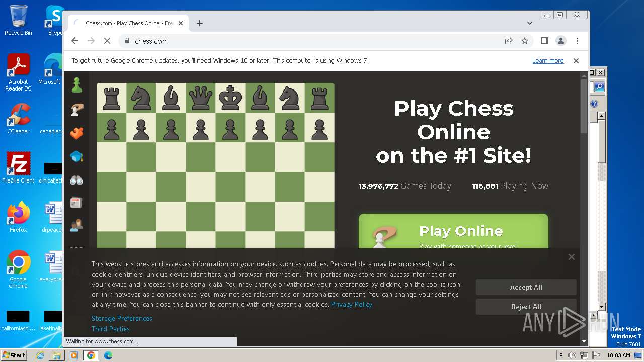Image resolution: width=644 pixels, height=362 pixels.
Task: Open the Puzzles section puzzle-piece icon
Action: (x=76, y=133)
